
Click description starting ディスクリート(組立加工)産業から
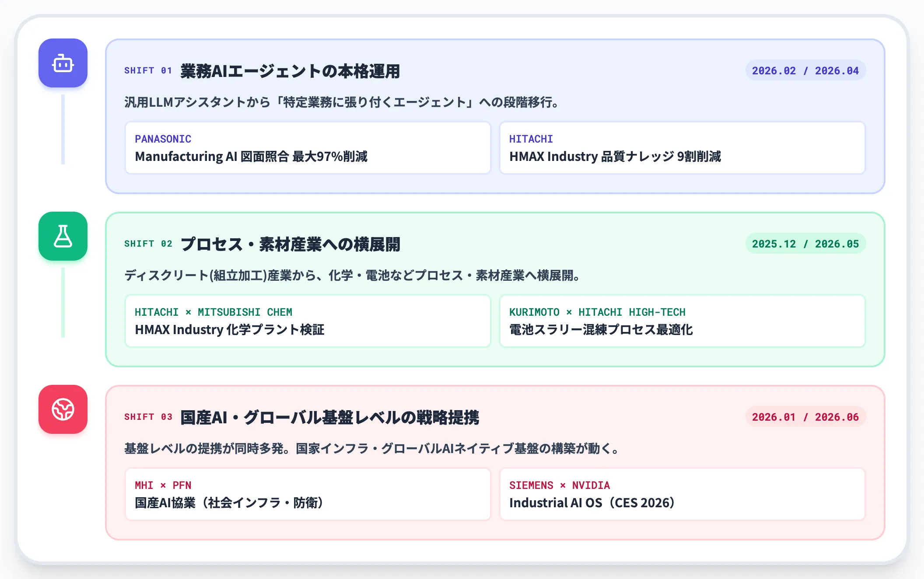point(353,275)
